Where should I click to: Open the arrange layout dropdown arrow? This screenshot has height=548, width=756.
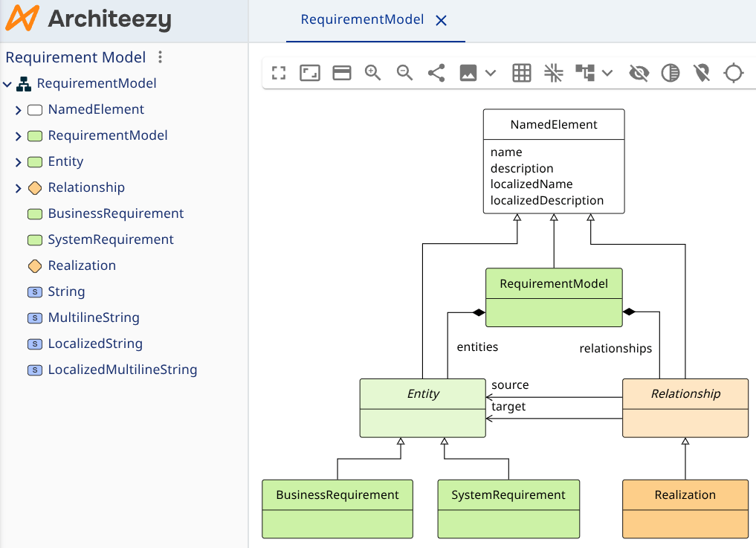(607, 73)
